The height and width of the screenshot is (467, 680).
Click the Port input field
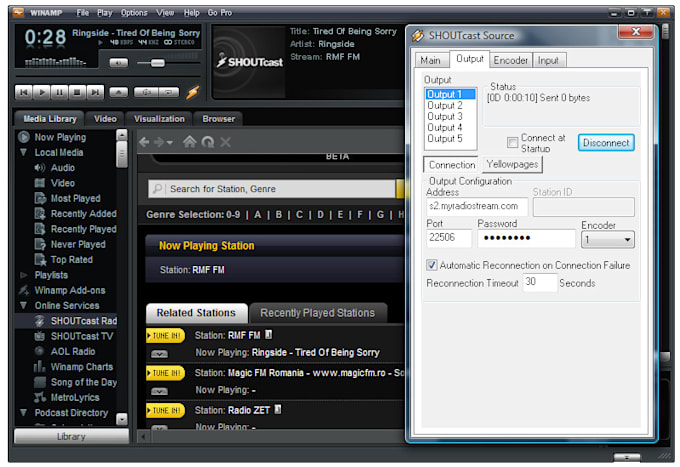(x=449, y=238)
